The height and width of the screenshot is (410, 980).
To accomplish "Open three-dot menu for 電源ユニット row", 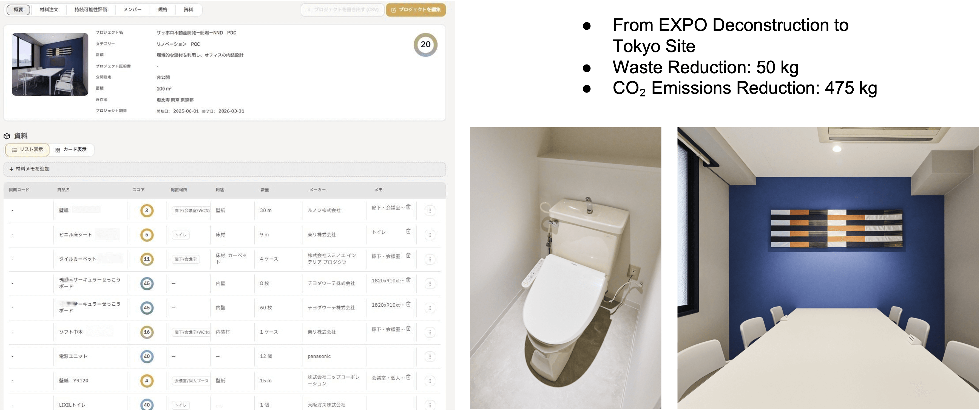I will (430, 357).
